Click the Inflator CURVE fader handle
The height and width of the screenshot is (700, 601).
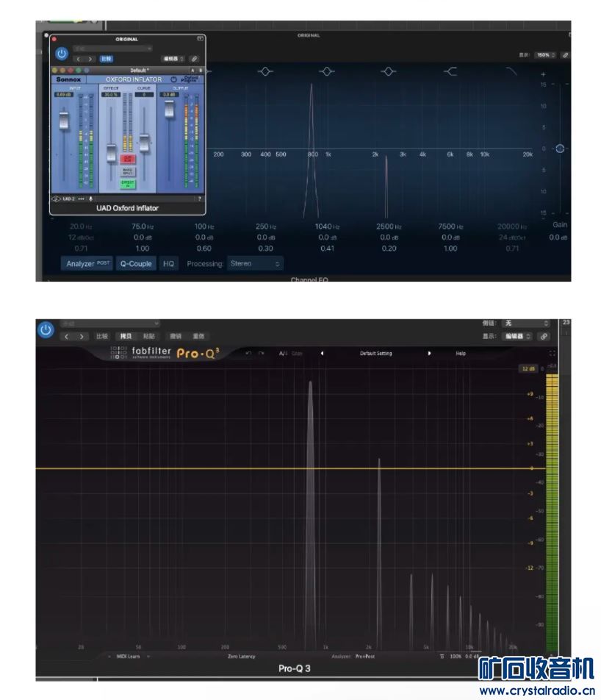point(144,143)
